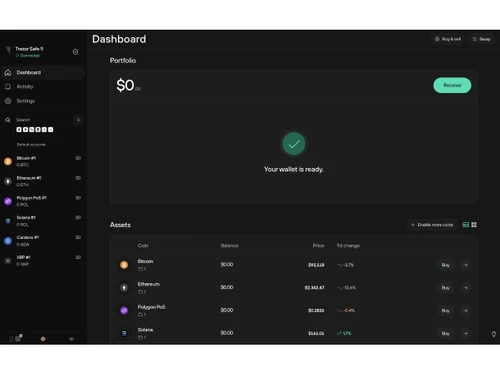Click Buy in the Bitcoin asset row
Screen dimensions: 500x375
446,265
